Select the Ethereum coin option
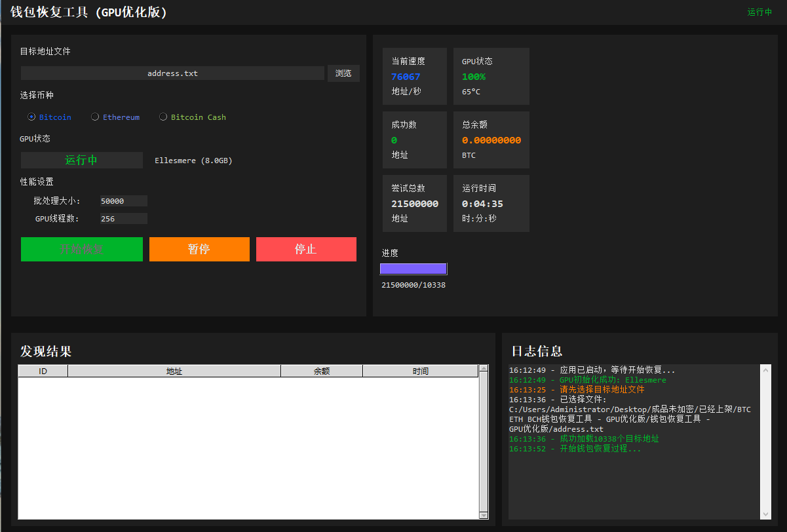The width and height of the screenshot is (787, 532). point(95,117)
